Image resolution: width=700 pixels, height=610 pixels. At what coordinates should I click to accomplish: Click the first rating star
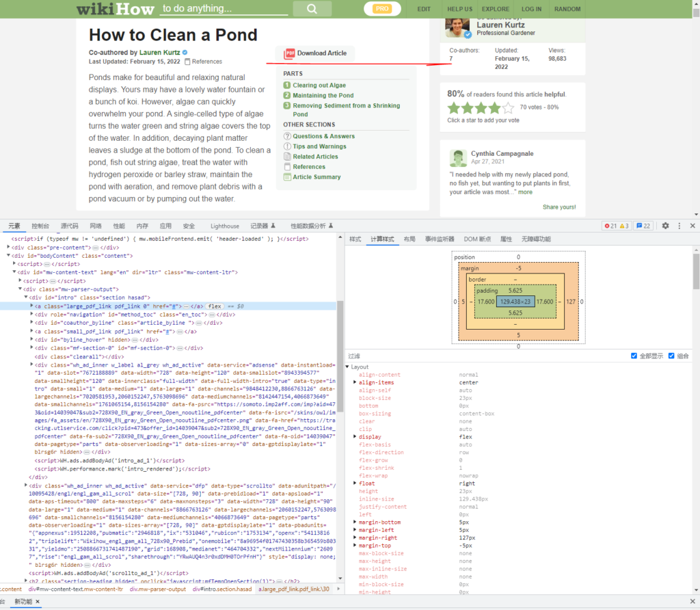pos(454,107)
